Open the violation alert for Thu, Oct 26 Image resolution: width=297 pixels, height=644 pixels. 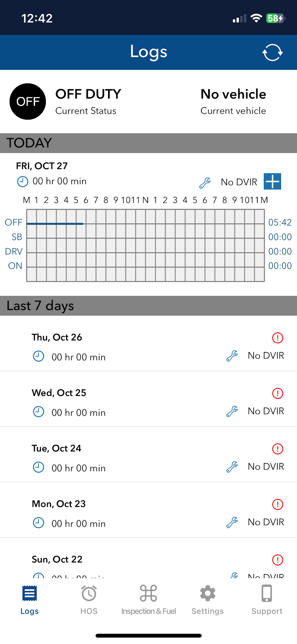(277, 338)
